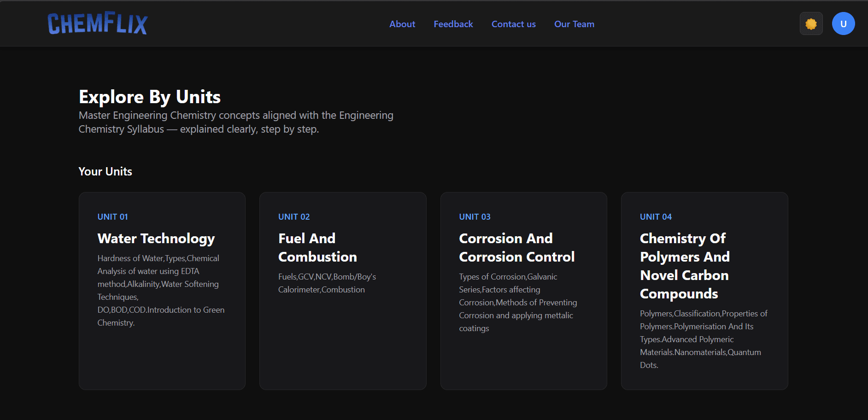
Task: Click the Fuels, GCV, NCV description text
Action: point(327,283)
